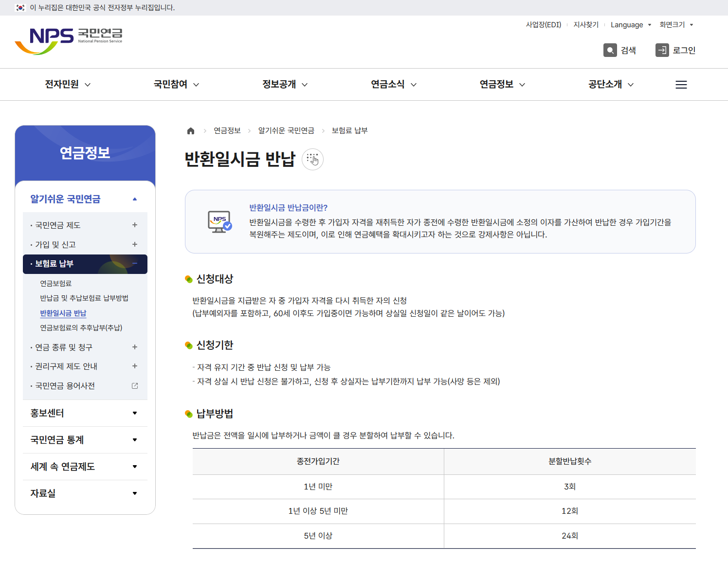Screen dimensions: 728x562
Task: Collapse the 보험료 납부 section
Action: click(x=134, y=264)
